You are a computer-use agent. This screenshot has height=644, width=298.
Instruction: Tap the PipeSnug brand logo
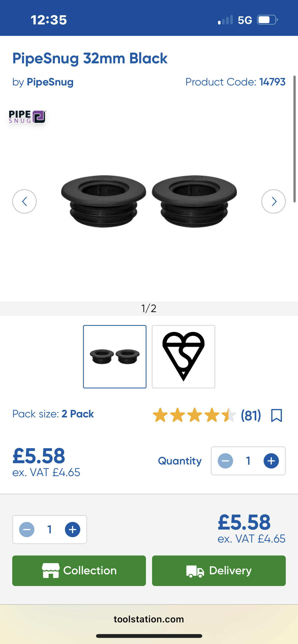27,117
